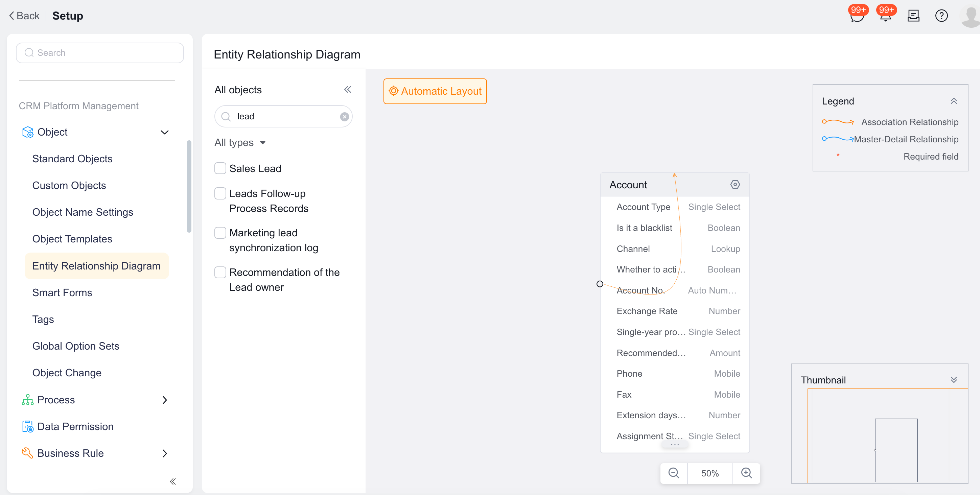Screen dimensions: 980x495
Task: Zoom out the diagram
Action: [674, 473]
